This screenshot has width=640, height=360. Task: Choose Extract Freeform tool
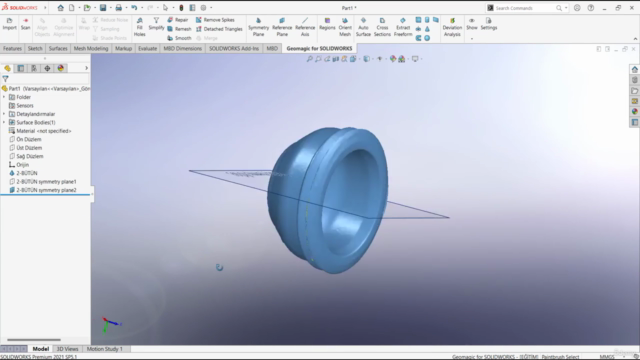[403, 27]
